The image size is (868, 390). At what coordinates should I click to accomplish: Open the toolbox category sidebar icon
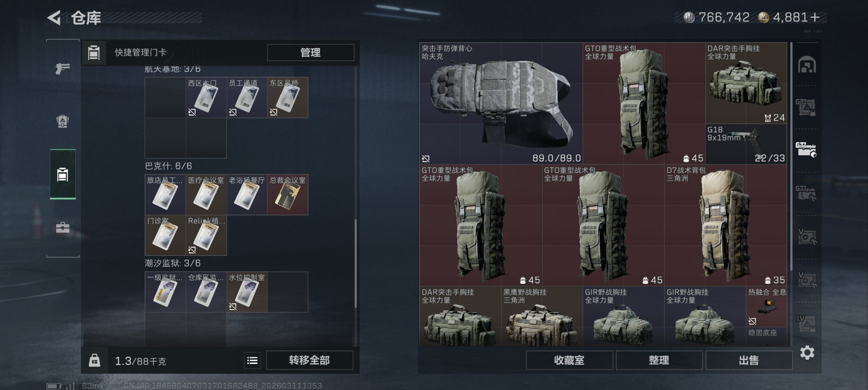point(63,228)
